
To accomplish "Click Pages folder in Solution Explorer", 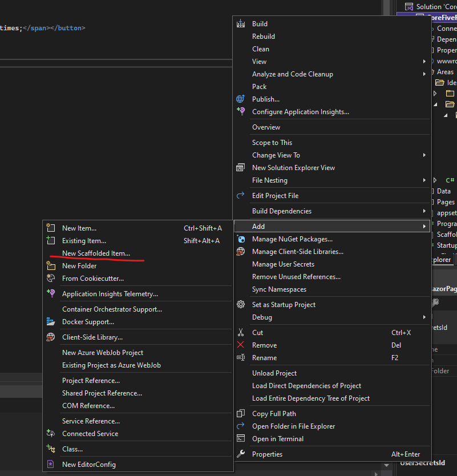I will 445,202.
